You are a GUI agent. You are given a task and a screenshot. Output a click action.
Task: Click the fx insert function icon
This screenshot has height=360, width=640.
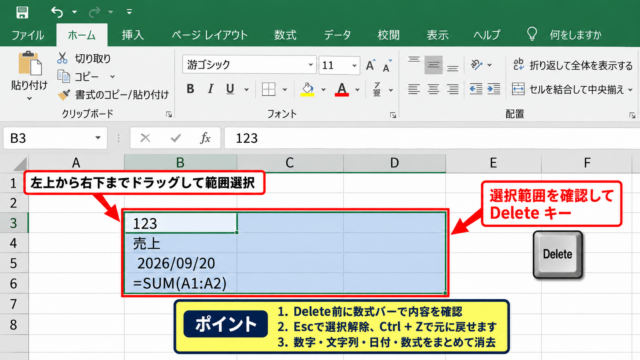click(x=205, y=138)
